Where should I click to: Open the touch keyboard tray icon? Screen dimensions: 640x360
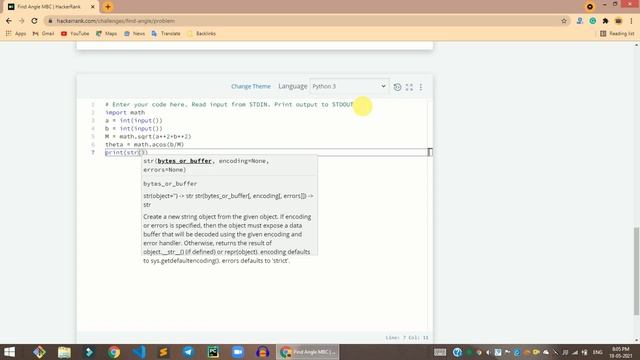coord(440,352)
